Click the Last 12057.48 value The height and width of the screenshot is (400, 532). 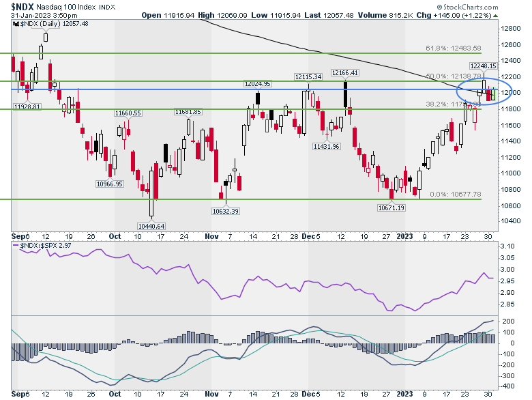click(329, 15)
